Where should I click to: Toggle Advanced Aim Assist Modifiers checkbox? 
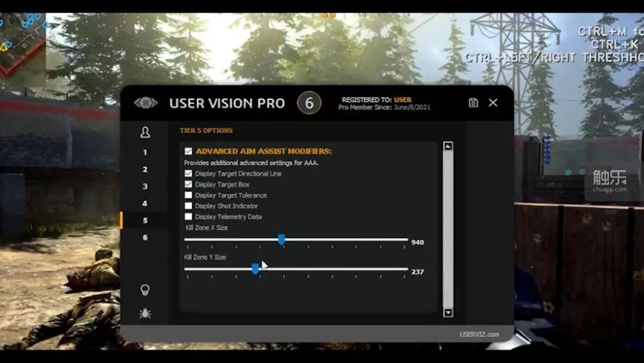[188, 151]
